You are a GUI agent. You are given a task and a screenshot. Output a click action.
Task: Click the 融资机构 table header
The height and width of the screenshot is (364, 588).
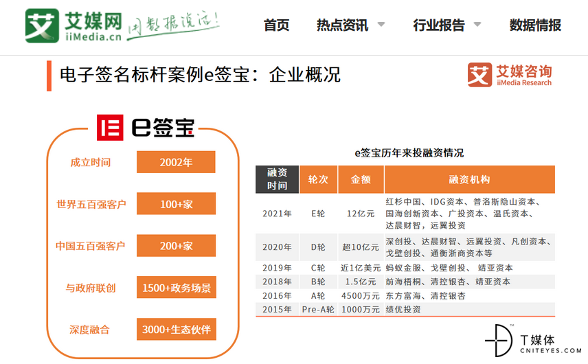(x=469, y=179)
